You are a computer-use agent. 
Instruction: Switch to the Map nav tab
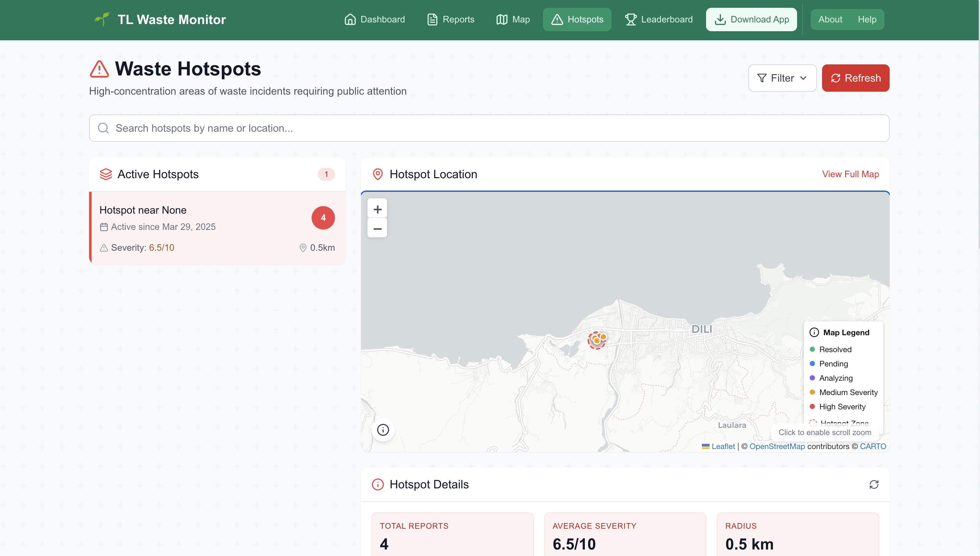(x=512, y=20)
